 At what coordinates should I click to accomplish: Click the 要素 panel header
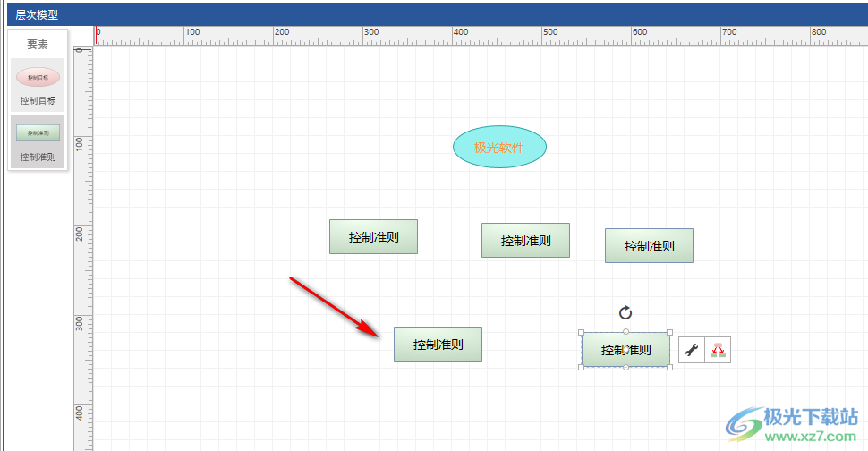pos(38,44)
